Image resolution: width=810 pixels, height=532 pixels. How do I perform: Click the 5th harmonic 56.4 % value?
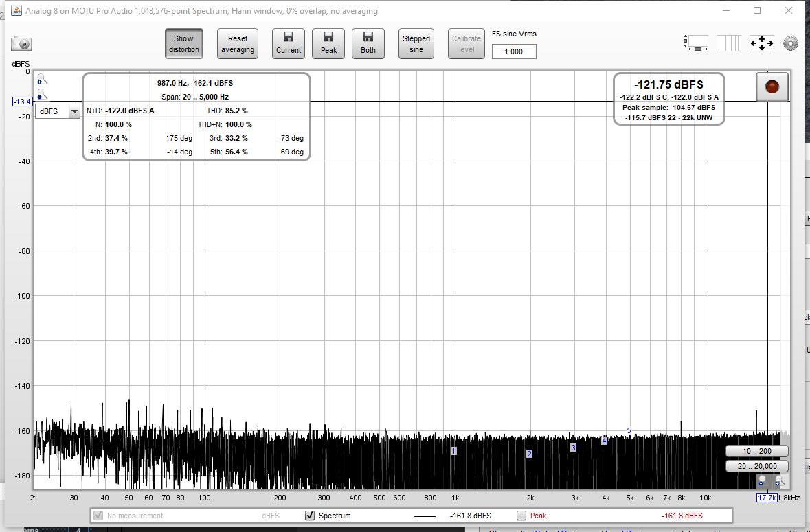click(x=236, y=152)
